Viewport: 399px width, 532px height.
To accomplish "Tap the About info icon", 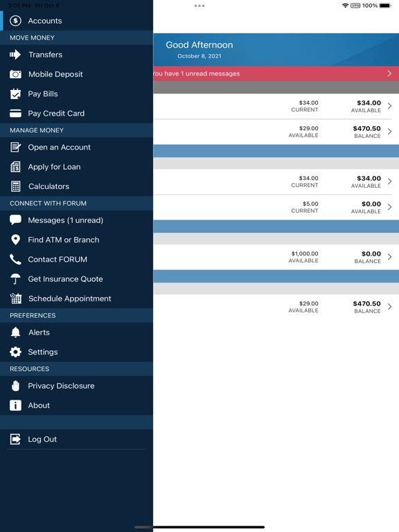I will [x=15, y=405].
